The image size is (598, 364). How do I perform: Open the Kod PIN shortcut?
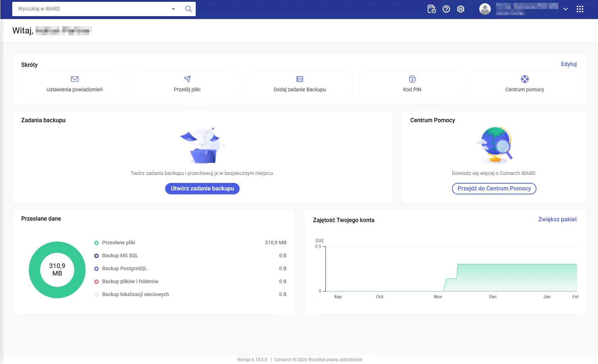point(412,84)
